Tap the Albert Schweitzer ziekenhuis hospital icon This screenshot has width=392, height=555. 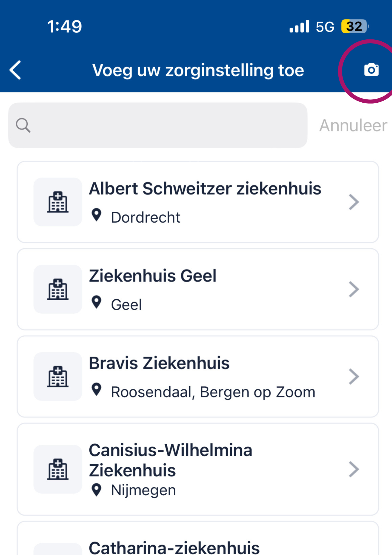click(x=58, y=202)
